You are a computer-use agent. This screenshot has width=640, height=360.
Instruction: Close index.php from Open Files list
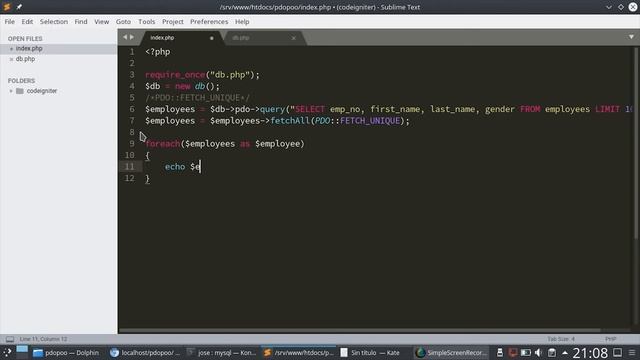[11, 49]
